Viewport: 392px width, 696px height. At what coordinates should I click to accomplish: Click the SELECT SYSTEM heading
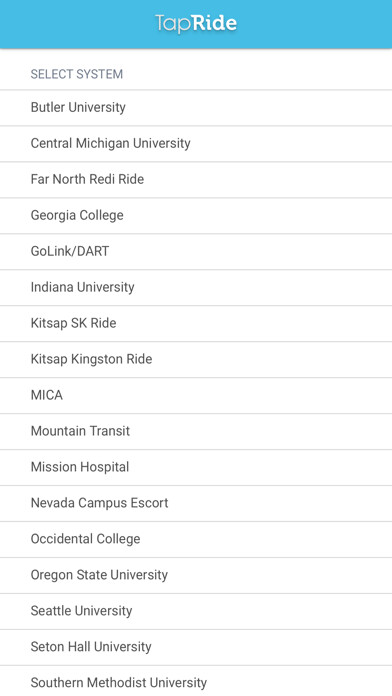pos(76,74)
